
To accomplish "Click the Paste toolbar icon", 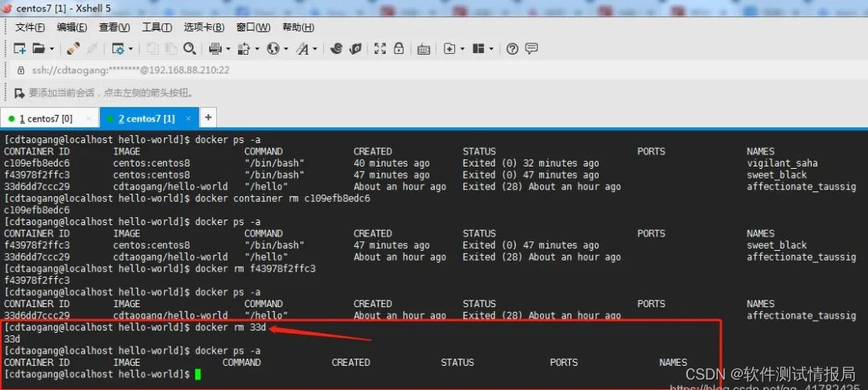I will pos(170,49).
